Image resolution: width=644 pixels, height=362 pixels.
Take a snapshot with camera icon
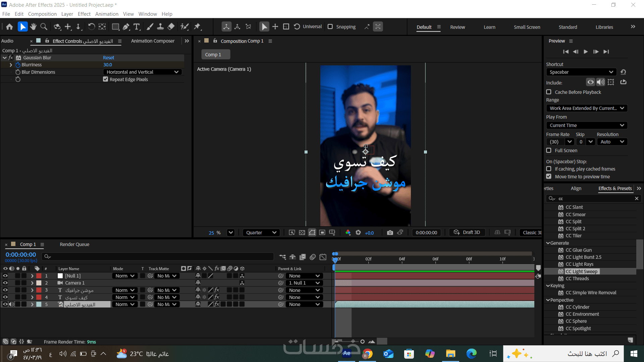coord(390,233)
